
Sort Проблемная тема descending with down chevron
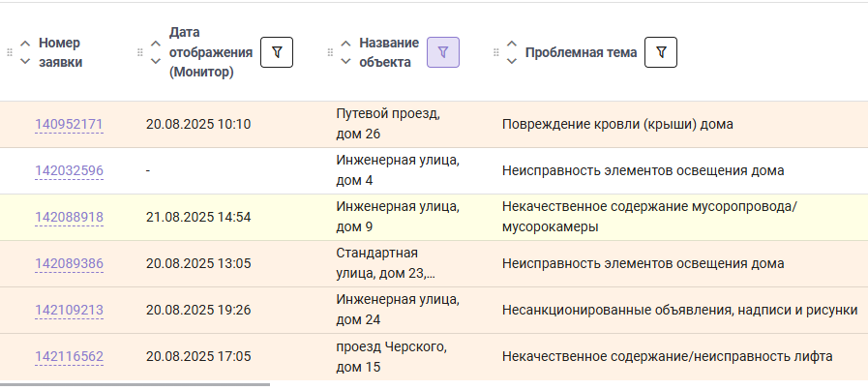point(512,62)
